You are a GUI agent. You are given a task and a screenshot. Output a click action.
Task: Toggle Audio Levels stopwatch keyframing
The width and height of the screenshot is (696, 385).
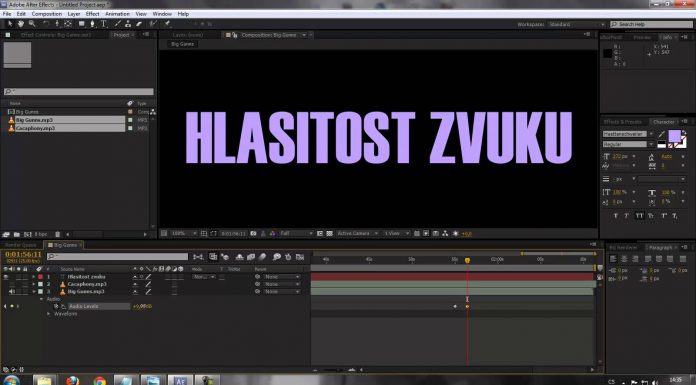point(56,306)
